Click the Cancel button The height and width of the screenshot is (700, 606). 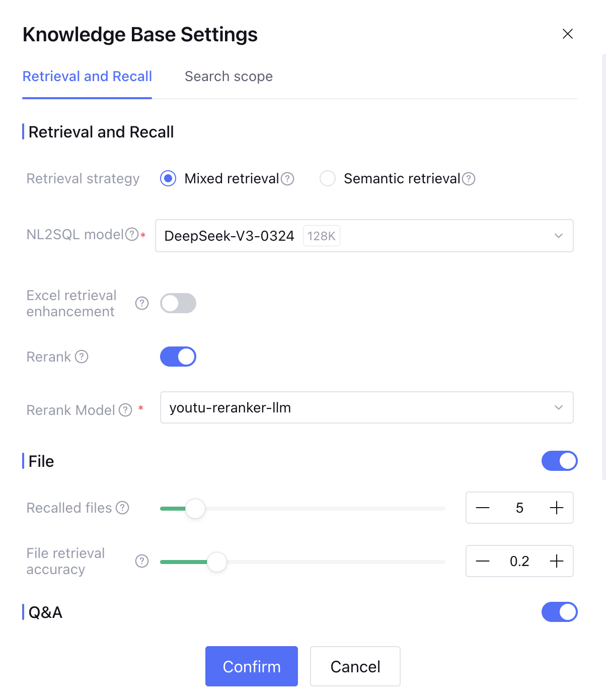[x=355, y=666]
